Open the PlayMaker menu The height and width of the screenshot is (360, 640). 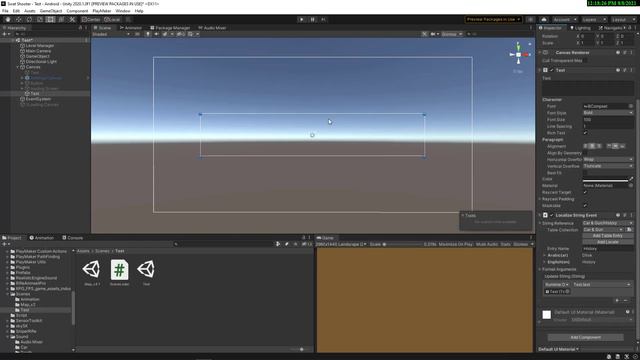point(102,11)
